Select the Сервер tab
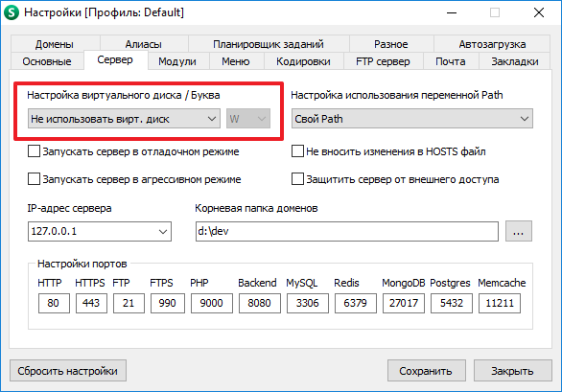Screen dimensions: 562x392 click(x=115, y=59)
